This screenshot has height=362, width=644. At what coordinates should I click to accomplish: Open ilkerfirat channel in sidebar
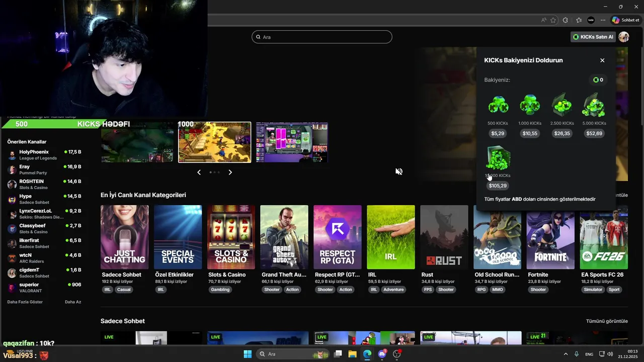(44, 243)
